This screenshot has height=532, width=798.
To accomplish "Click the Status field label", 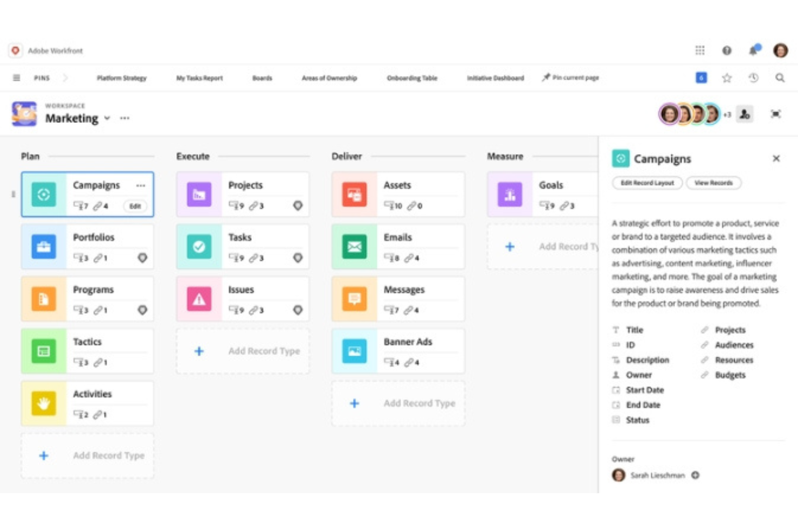I will point(637,420).
